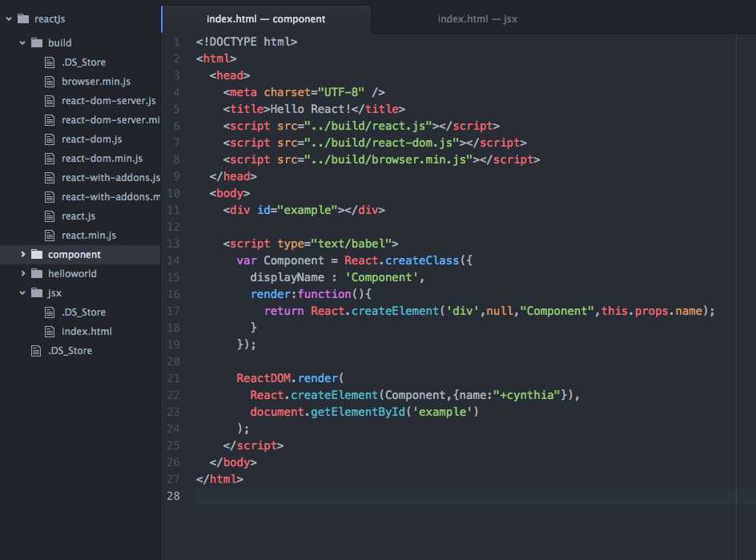Click the reactJs folder icon
Screen dimensions: 756x560
click(23, 18)
